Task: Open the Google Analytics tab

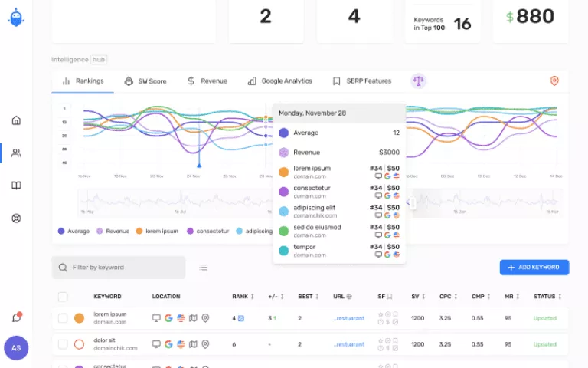Action: coord(280,80)
